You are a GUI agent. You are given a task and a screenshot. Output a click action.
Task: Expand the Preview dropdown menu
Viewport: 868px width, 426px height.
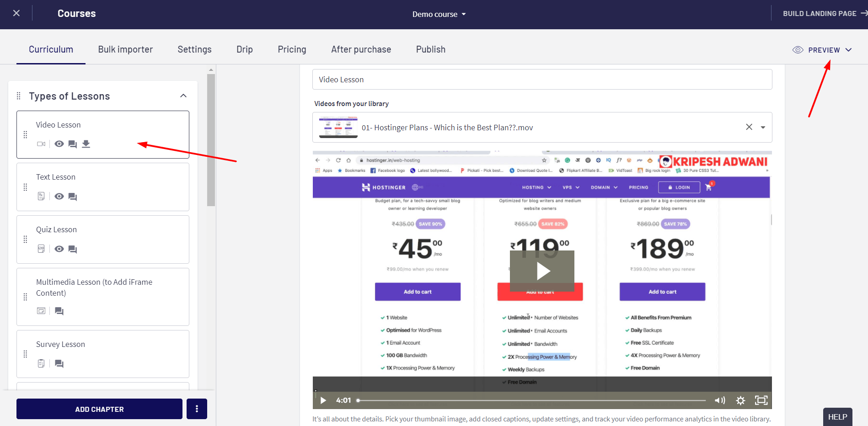(x=848, y=50)
